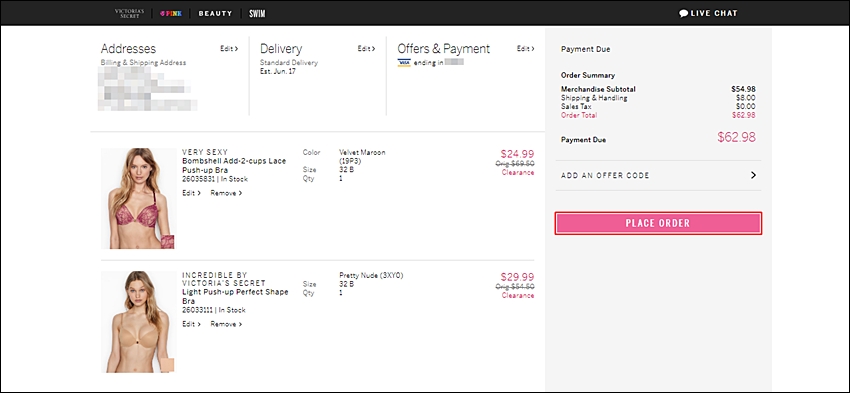Go to the BEAUTY section
This screenshot has height=393, width=850.
point(215,14)
